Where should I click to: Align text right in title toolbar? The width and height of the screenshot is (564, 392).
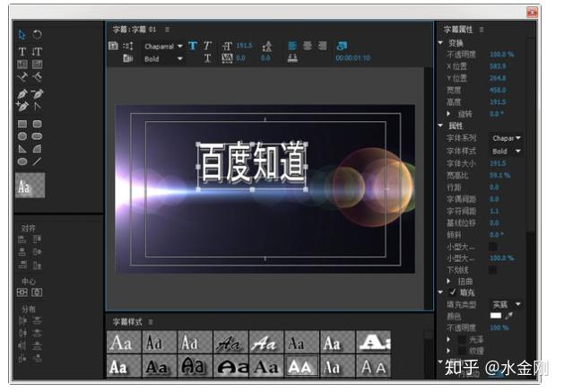[x=322, y=46]
